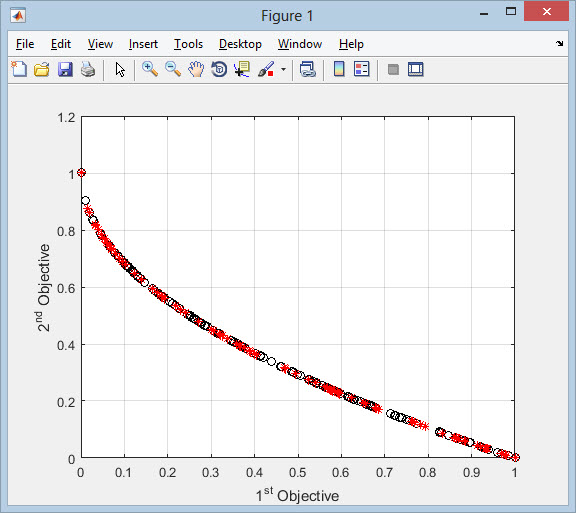Toggle the Link Plot tool
The height and width of the screenshot is (513, 576).
click(x=307, y=69)
